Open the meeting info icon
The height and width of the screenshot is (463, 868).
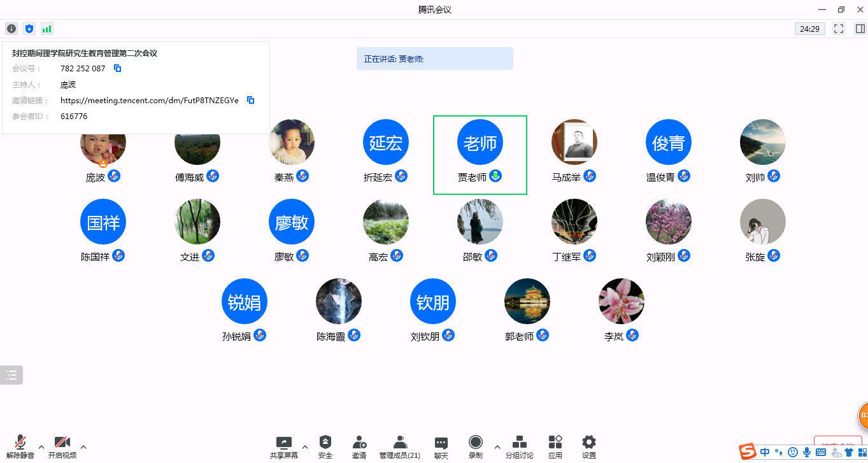pos(11,29)
